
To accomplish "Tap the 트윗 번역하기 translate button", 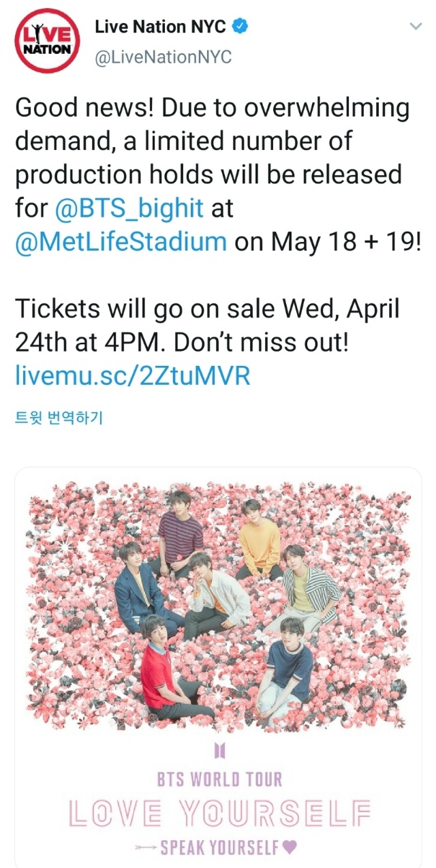I will (x=58, y=417).
